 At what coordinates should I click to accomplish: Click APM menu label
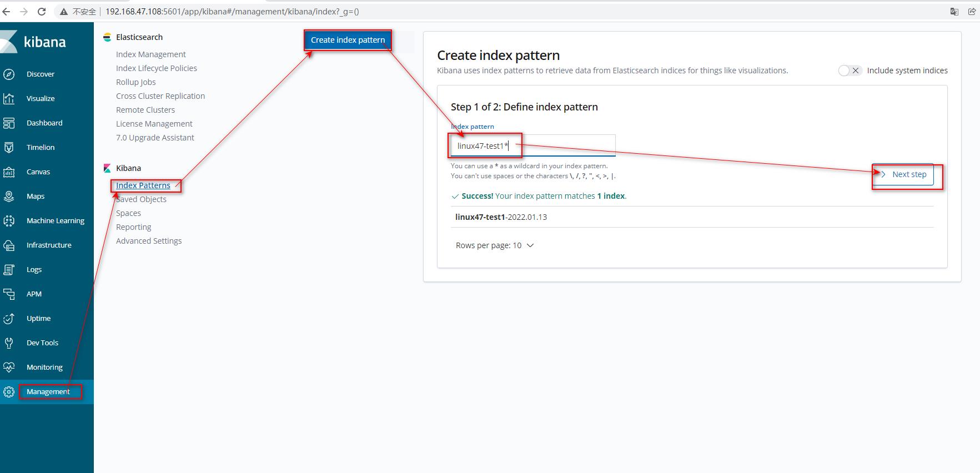(x=34, y=294)
